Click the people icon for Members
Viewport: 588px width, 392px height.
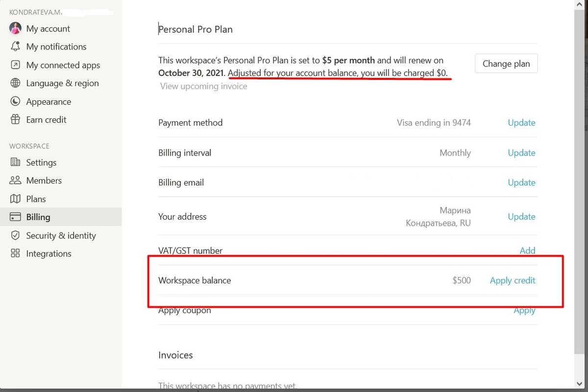tap(15, 181)
